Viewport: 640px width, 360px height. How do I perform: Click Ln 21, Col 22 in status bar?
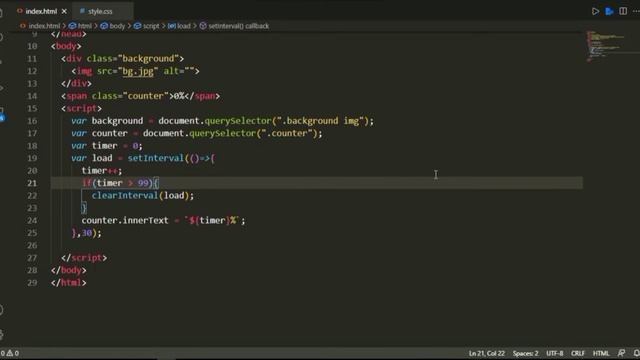tap(487, 353)
